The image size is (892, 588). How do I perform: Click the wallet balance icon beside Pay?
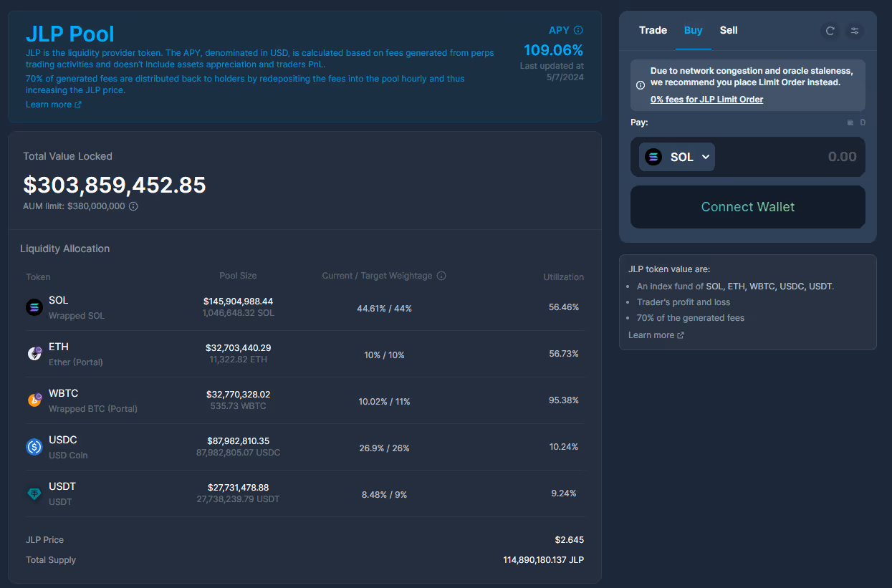tap(850, 122)
